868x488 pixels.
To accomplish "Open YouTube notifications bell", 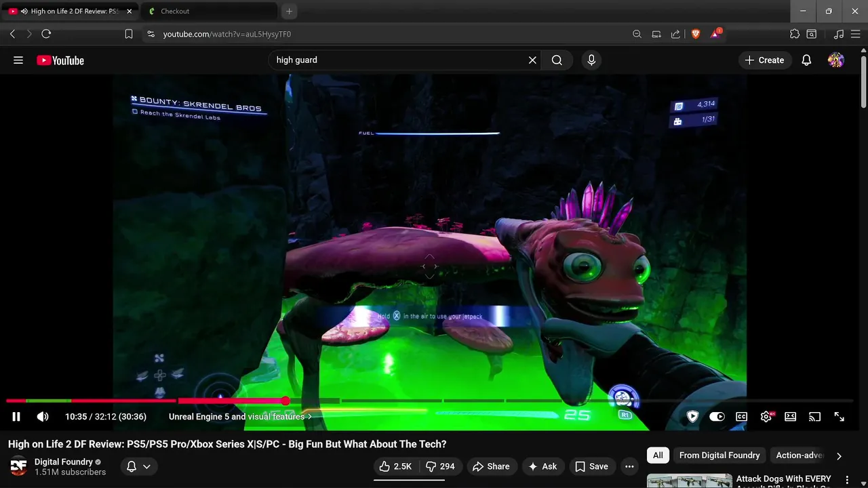I will (806, 60).
